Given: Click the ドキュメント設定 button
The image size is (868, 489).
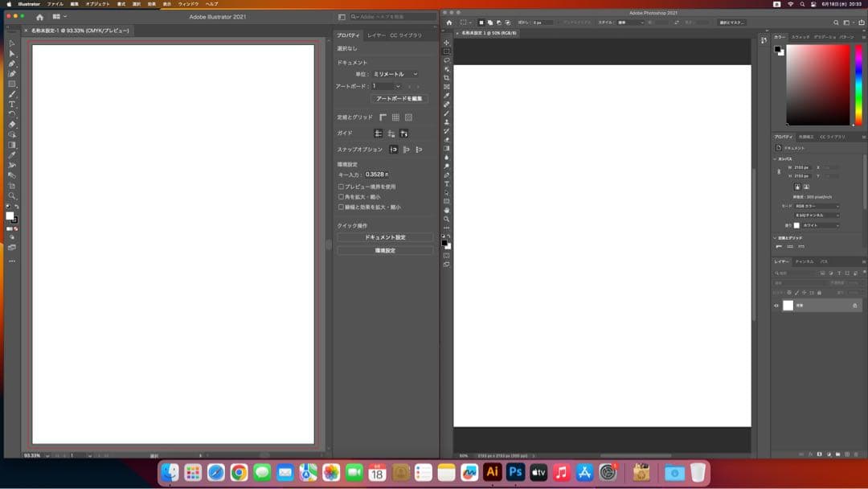Looking at the screenshot, I should point(385,238).
